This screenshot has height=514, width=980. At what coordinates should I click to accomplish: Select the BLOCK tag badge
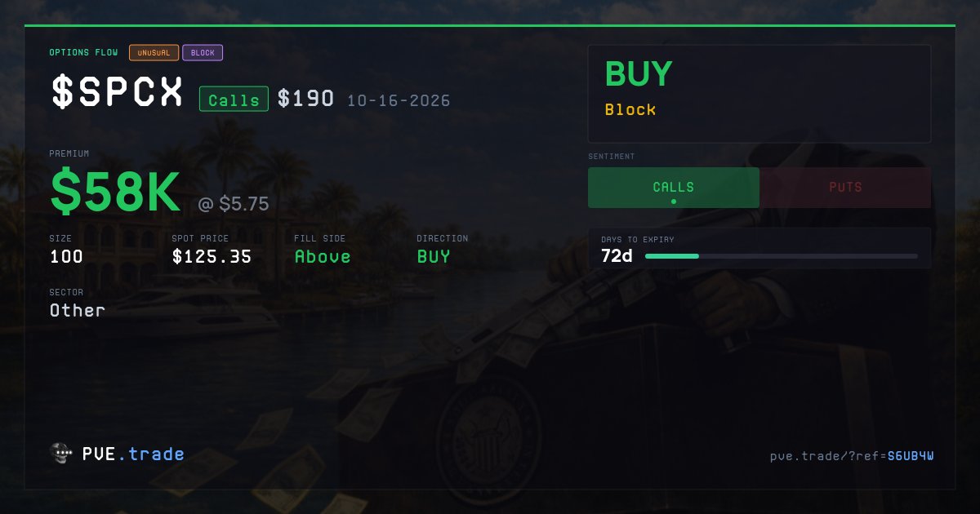(x=203, y=53)
